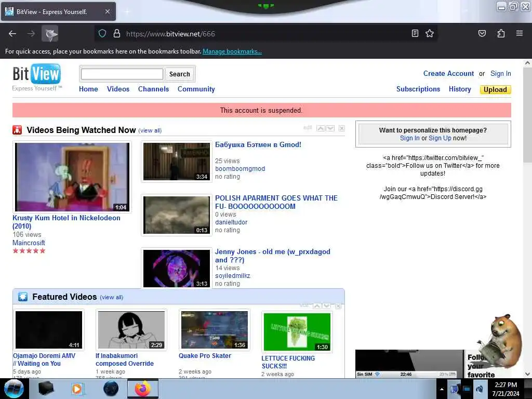The width and height of the screenshot is (532, 399).
Task: Click Manage bookmarks link
Action: [x=232, y=51]
